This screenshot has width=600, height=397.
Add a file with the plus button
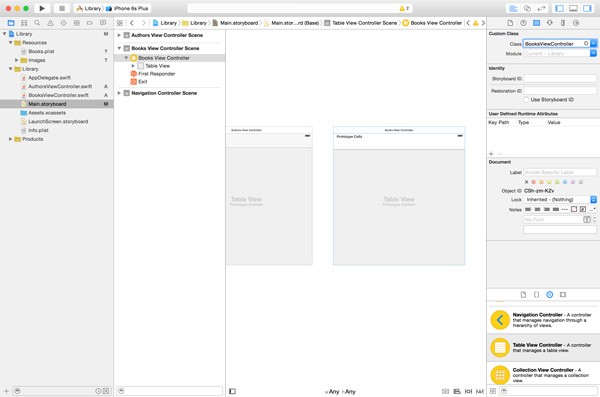click(x=6, y=391)
